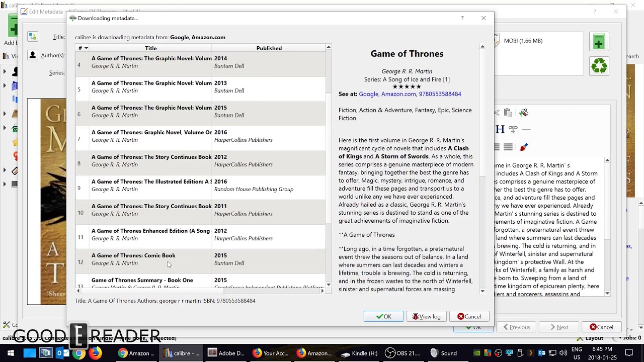Click the paintbrush text color icon
This screenshot has width=644, height=362.
point(524,147)
